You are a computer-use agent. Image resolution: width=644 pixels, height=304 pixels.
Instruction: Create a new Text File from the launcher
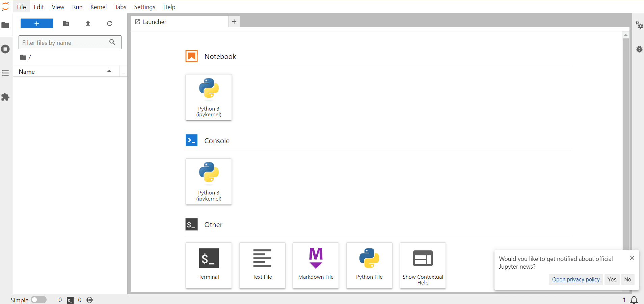coord(262,265)
